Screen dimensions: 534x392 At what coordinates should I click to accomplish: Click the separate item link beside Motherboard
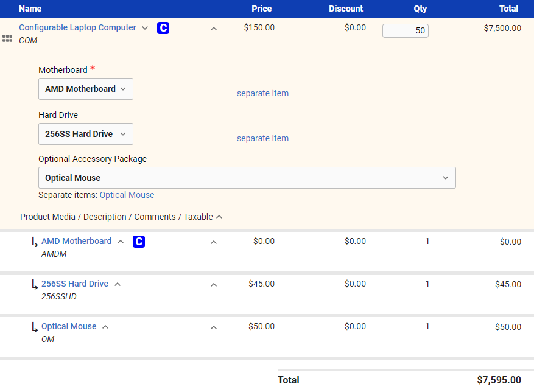[x=262, y=93]
